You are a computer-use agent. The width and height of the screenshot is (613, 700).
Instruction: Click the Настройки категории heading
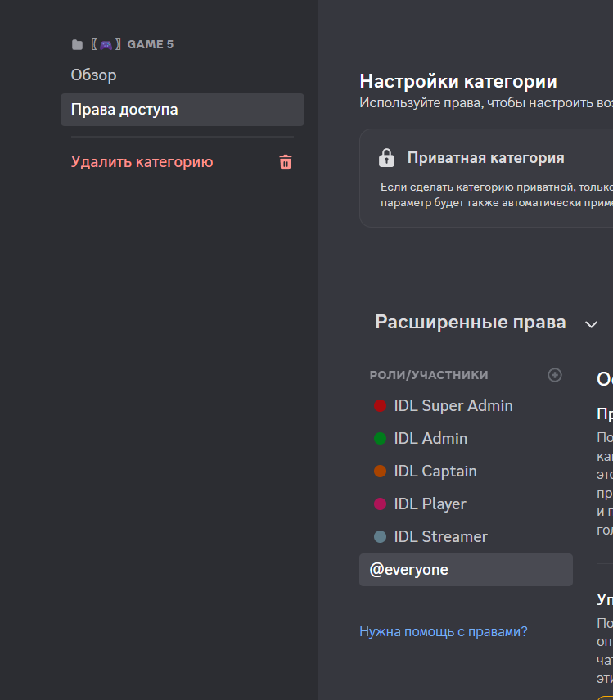pyautogui.click(x=457, y=82)
